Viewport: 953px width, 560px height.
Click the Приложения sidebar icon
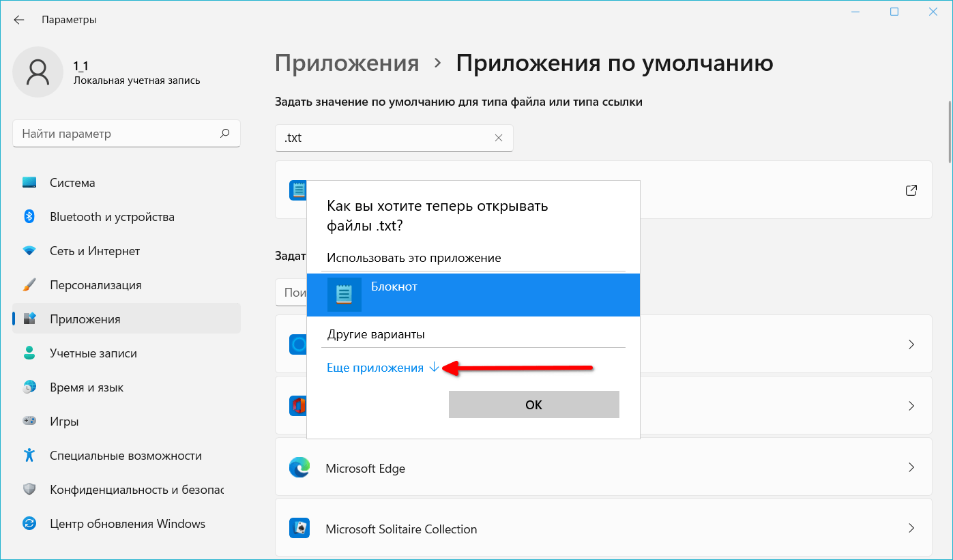pyautogui.click(x=29, y=319)
